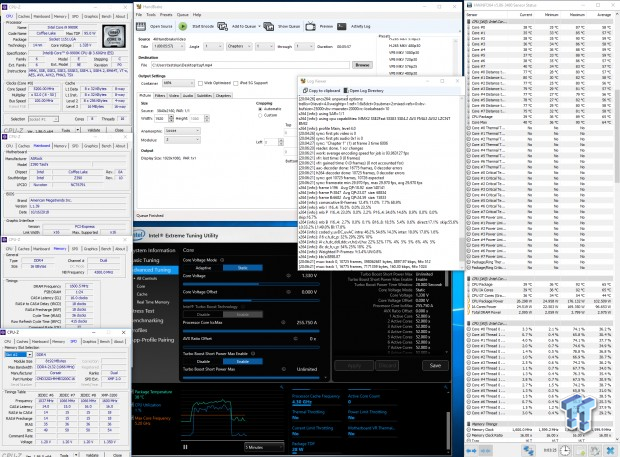The image size is (620, 457).
Task: Click the Open Log Directory icon in Log Viewer
Action: [346, 91]
